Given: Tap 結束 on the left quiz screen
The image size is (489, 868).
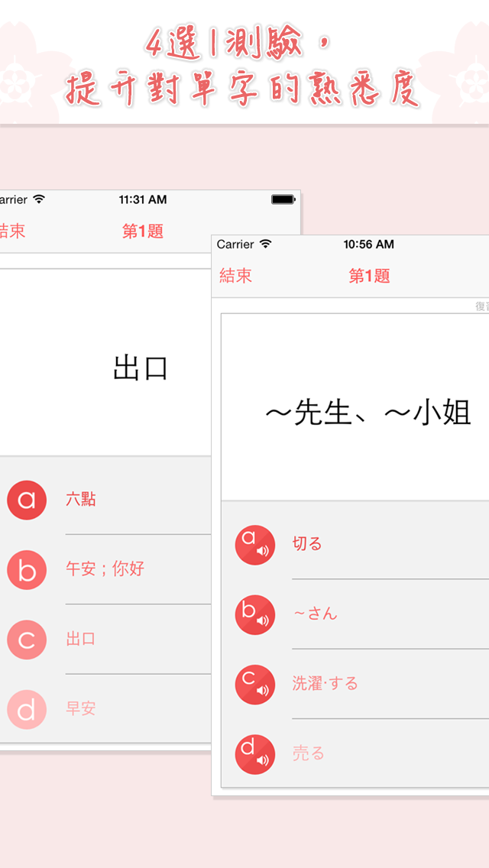Looking at the screenshot, I should click(12, 232).
